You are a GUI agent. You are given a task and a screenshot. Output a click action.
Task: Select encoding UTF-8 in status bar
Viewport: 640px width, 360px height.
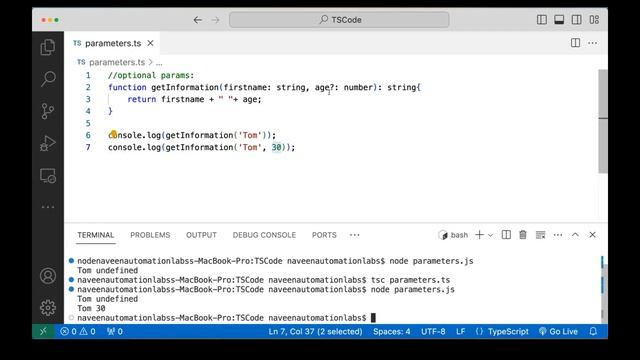433,331
